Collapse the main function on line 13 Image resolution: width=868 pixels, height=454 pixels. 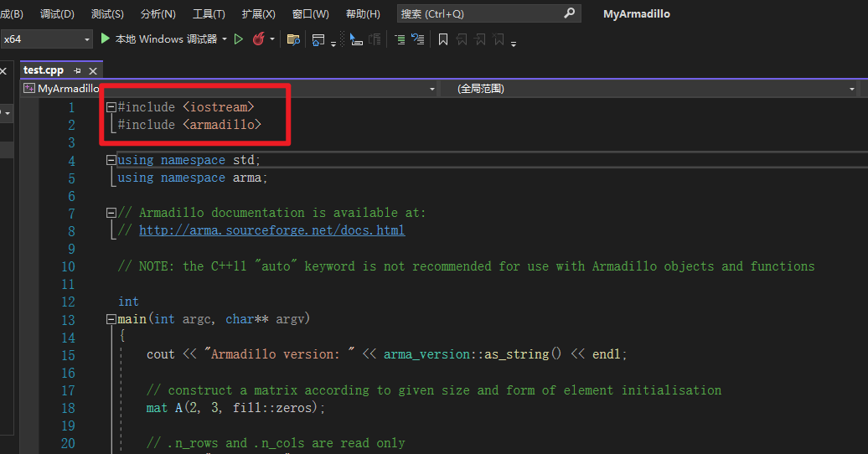pos(111,319)
